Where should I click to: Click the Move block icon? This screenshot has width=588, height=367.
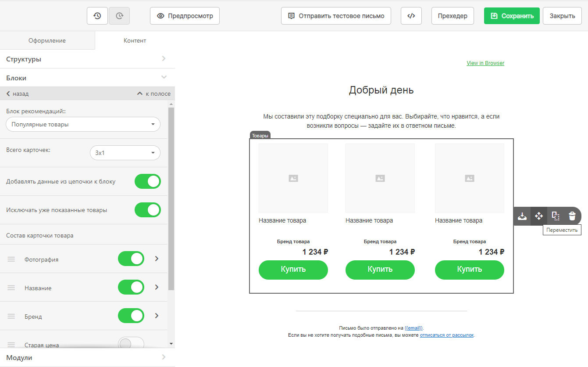[539, 216]
